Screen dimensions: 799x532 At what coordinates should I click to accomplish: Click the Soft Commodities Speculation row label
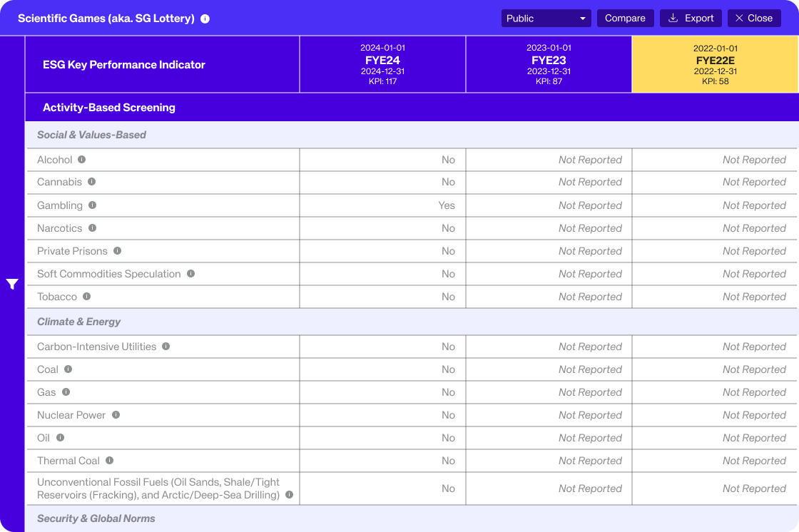[x=109, y=274]
